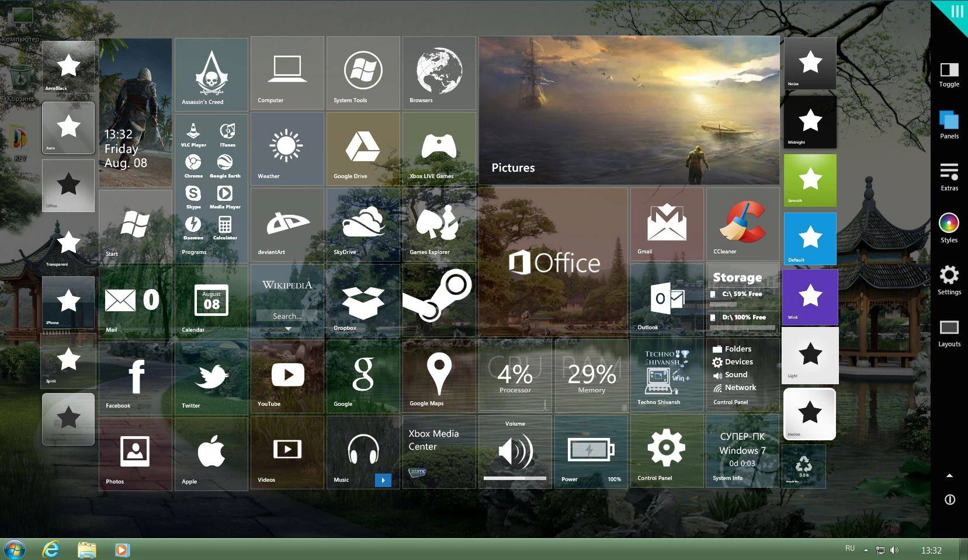
Task: Open Chrome in the Programs tile
Action: [x=193, y=165]
